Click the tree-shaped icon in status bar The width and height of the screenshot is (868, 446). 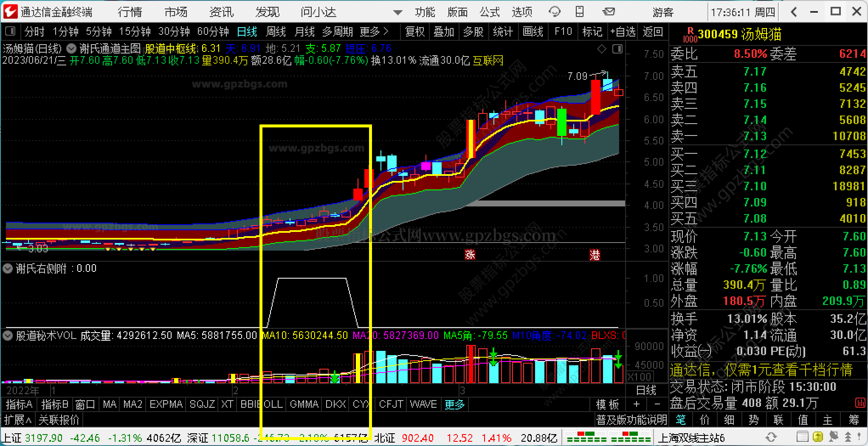(x=848, y=437)
